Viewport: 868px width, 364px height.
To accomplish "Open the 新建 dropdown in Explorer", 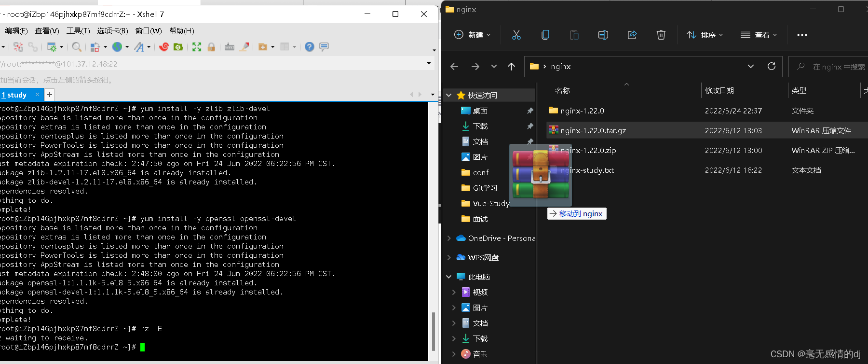I will [x=473, y=35].
